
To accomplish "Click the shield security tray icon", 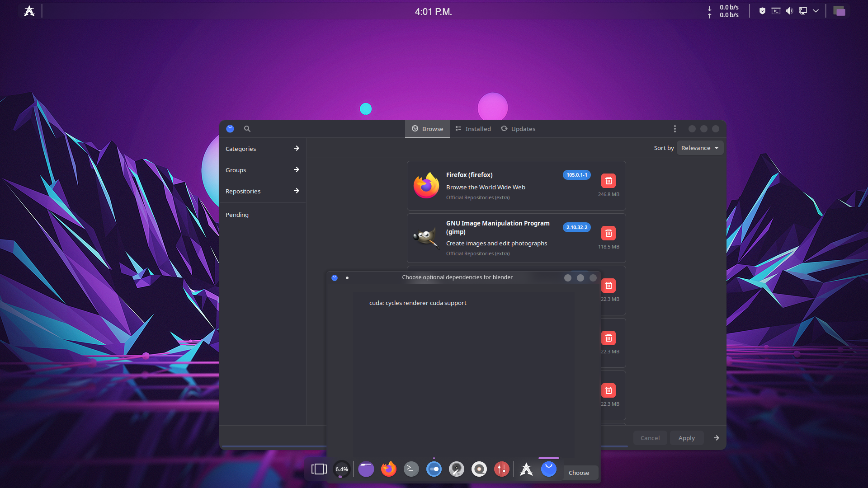I will 762,11.
